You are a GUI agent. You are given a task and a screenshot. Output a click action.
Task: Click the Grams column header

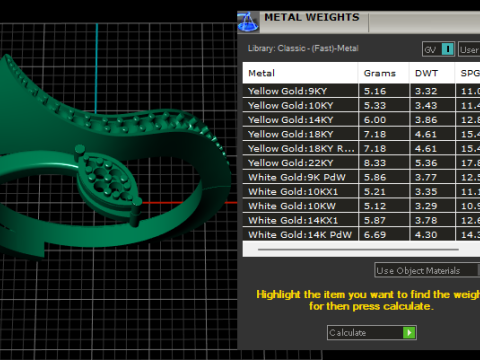(384, 73)
